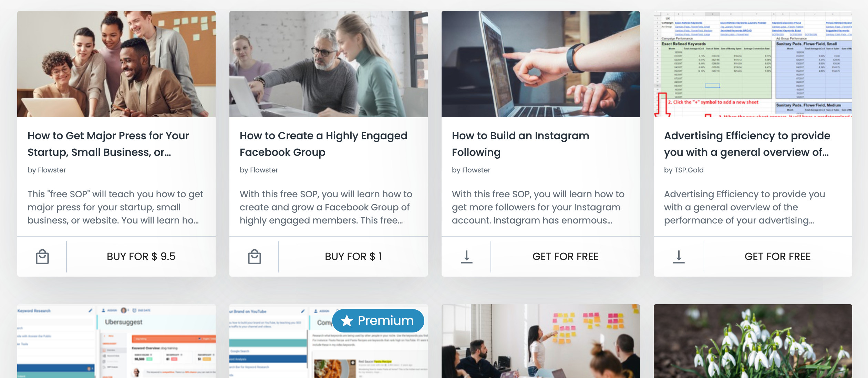
Task: Open 'How to Build an Instagram Following' title
Action: (x=520, y=144)
